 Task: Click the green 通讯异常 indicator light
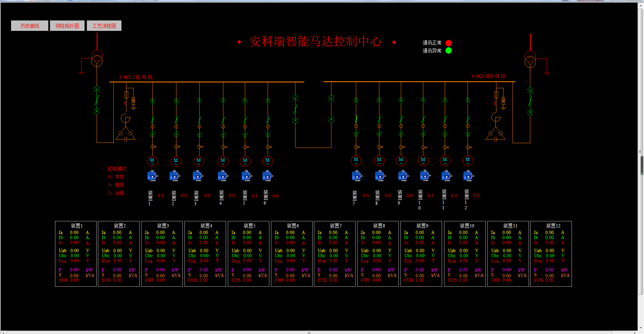click(x=448, y=51)
